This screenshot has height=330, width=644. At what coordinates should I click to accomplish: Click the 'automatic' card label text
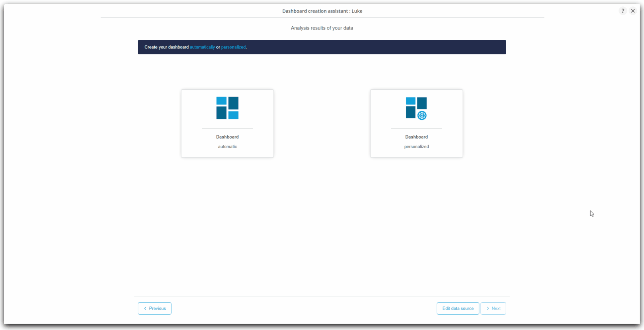227,147
